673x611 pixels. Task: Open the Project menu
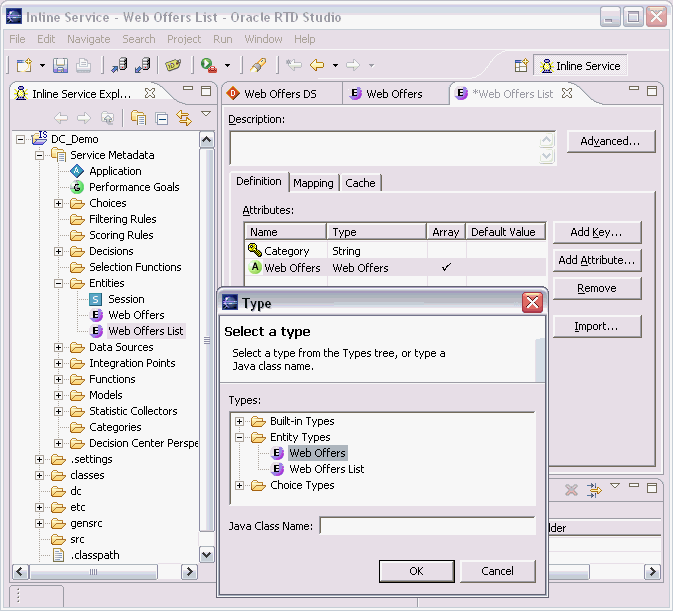click(x=184, y=39)
